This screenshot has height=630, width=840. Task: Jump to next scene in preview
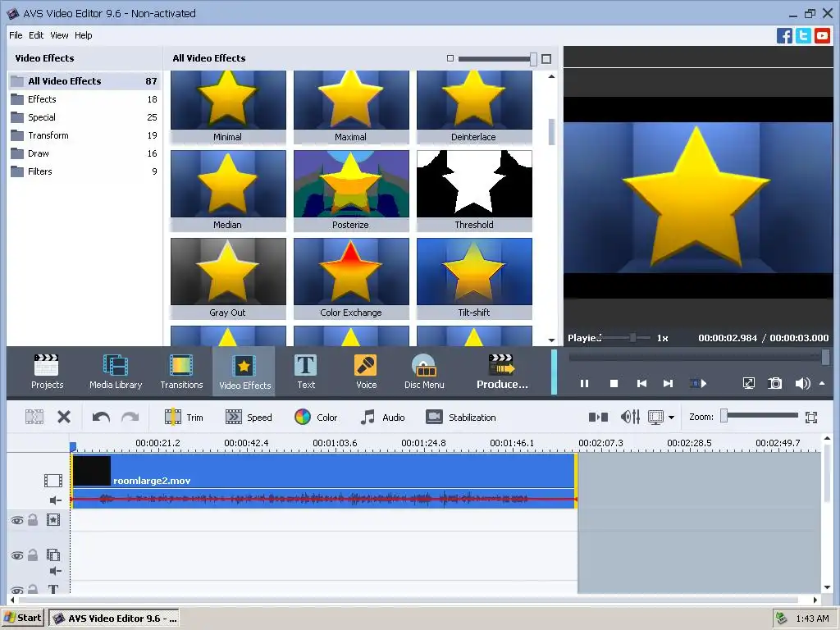pos(698,384)
